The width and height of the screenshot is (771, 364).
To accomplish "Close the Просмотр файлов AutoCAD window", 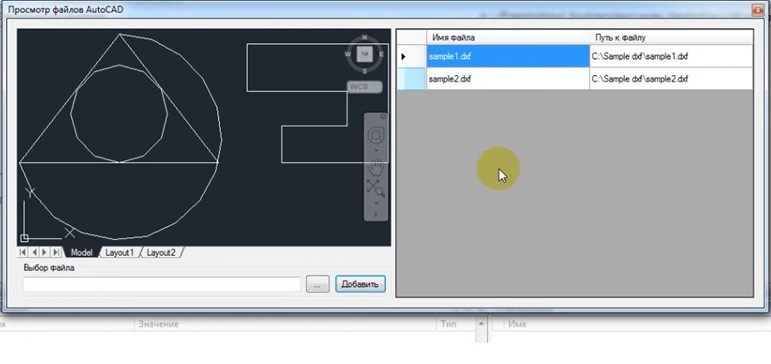I will point(758,9).
